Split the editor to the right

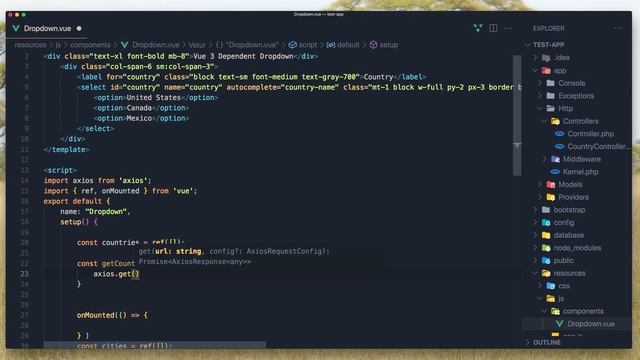(493, 28)
